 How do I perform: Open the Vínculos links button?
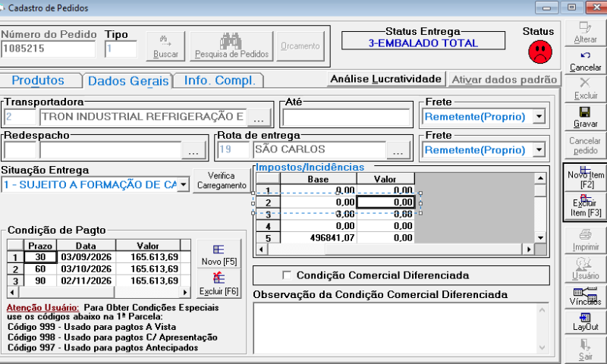[x=585, y=297]
